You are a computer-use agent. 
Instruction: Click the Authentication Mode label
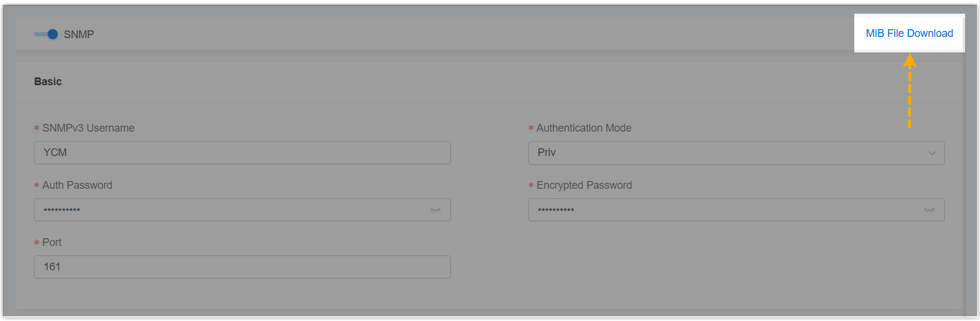(x=584, y=128)
